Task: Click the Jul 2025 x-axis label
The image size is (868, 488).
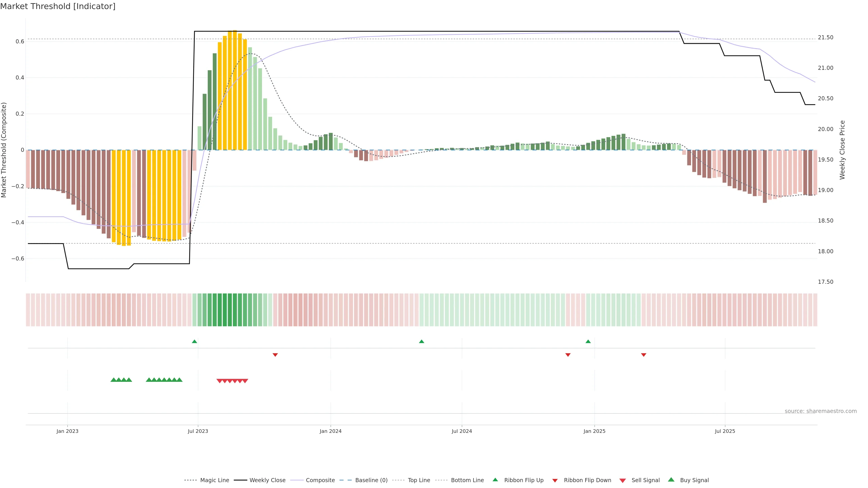Action: [725, 431]
